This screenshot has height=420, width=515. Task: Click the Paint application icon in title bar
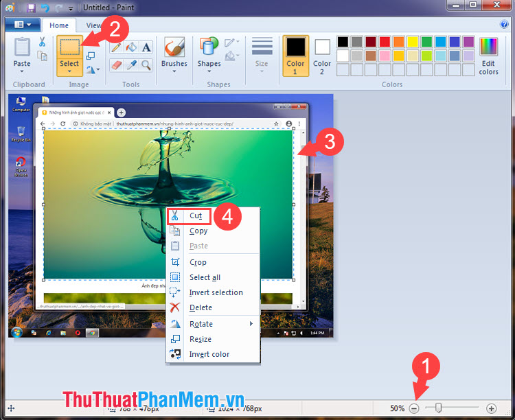[10, 8]
